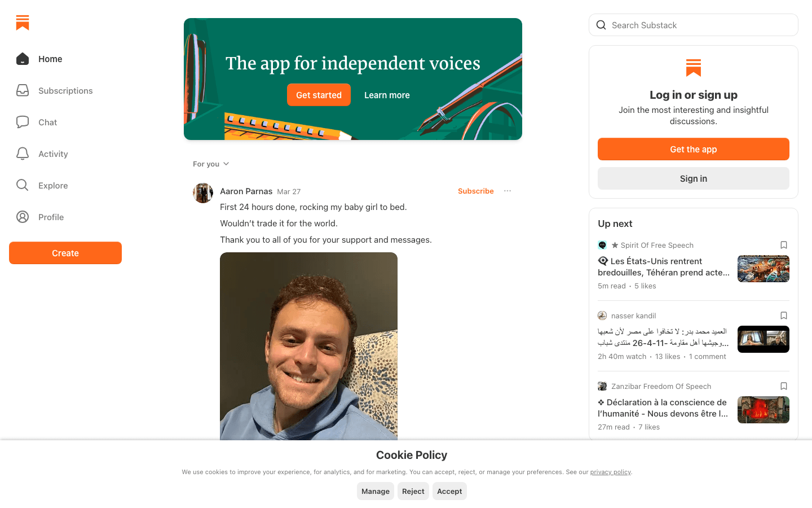812x508 pixels.
Task: Open Activity bell notifications
Action: [x=23, y=154]
